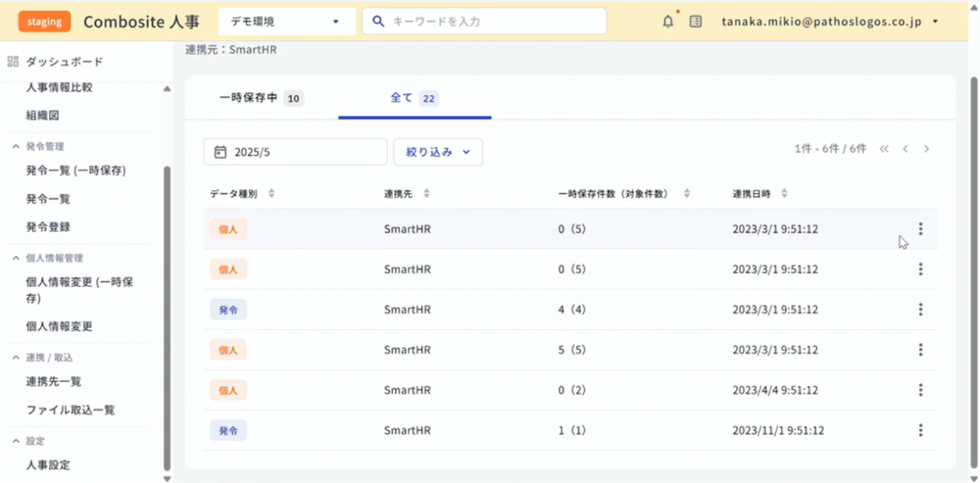Open 発令一覧 (一時保存) in the sidebar
This screenshot has width=980, height=483.
tap(76, 170)
